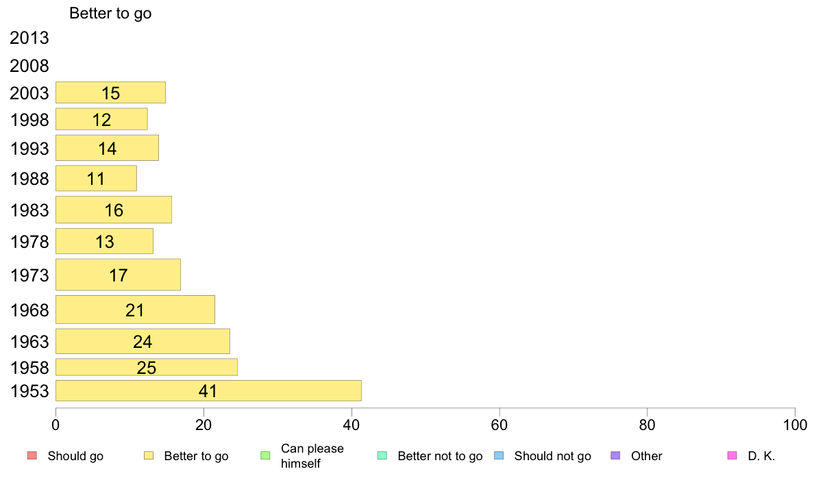Screen dimensions: 814x504
Task: Select the 1983 bar with value 16
Action: (x=114, y=210)
